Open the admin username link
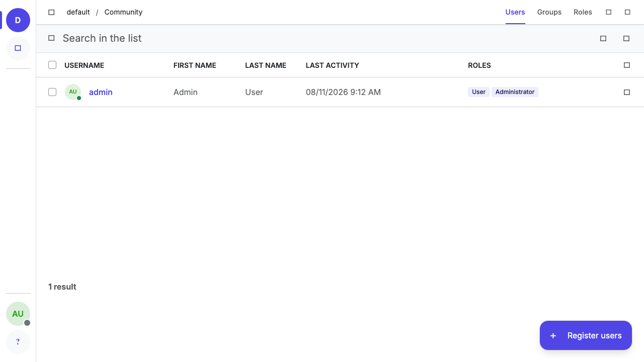Screen dimensions: 644x362 click(101, 92)
